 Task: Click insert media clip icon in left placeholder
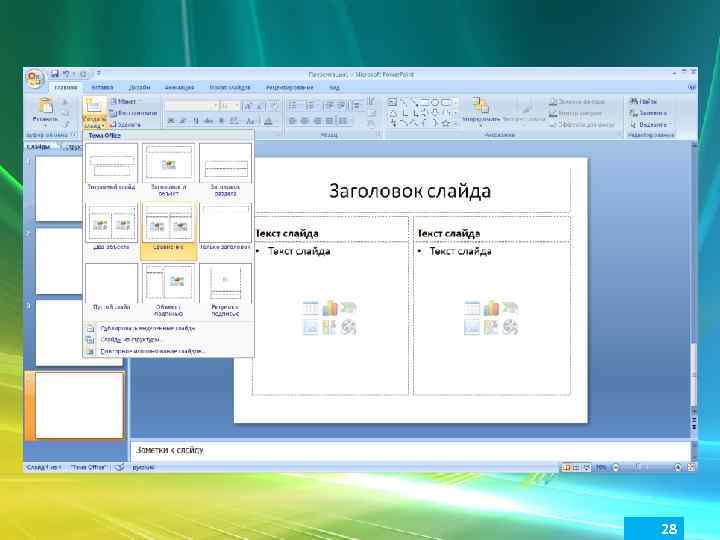click(349, 327)
